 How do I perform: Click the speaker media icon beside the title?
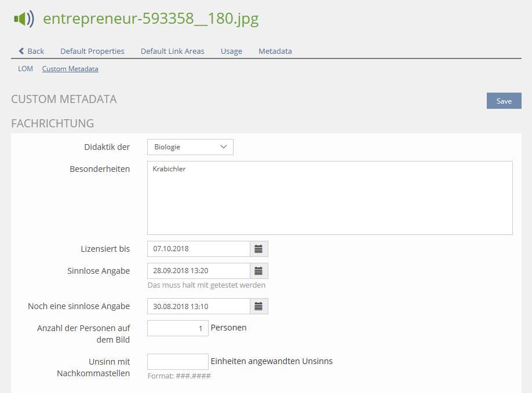(24, 19)
